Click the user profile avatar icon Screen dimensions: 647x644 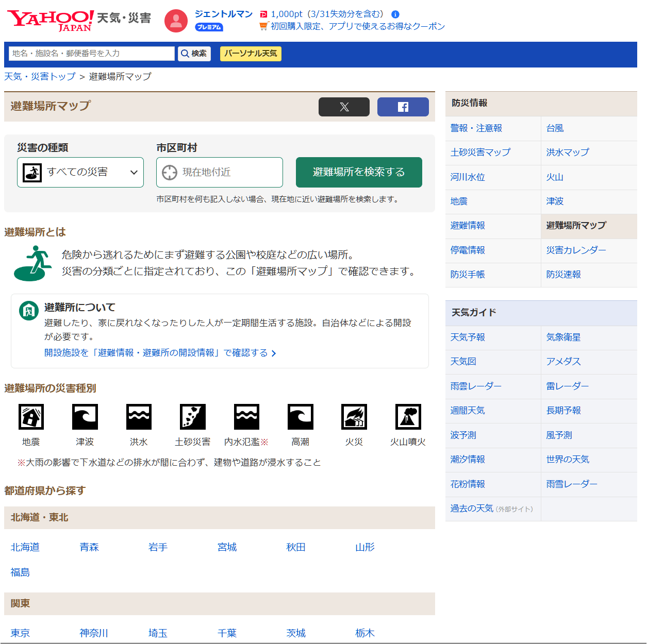coord(176,21)
